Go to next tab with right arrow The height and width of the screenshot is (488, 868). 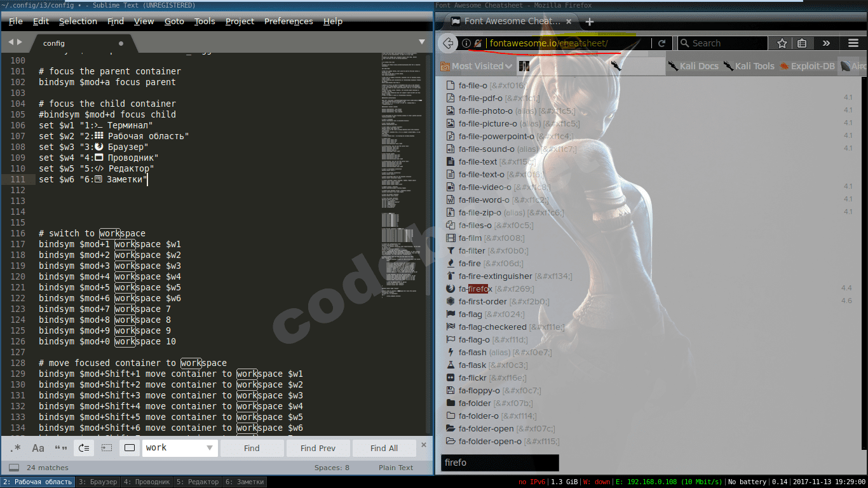click(x=20, y=43)
